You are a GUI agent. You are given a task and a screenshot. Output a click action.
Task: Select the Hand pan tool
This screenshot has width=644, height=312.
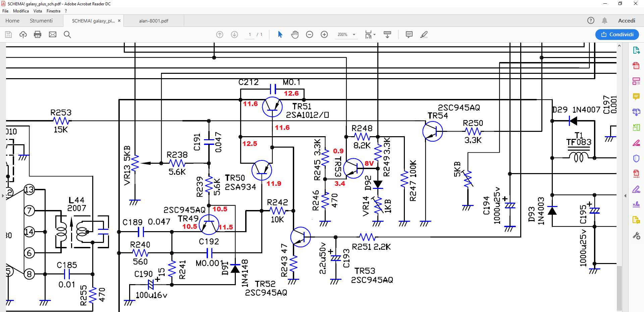click(295, 35)
